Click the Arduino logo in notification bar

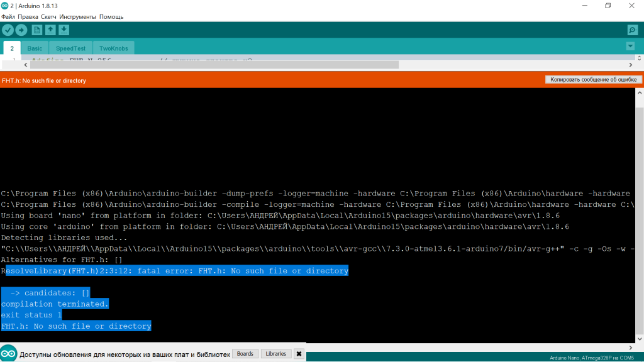point(9,353)
